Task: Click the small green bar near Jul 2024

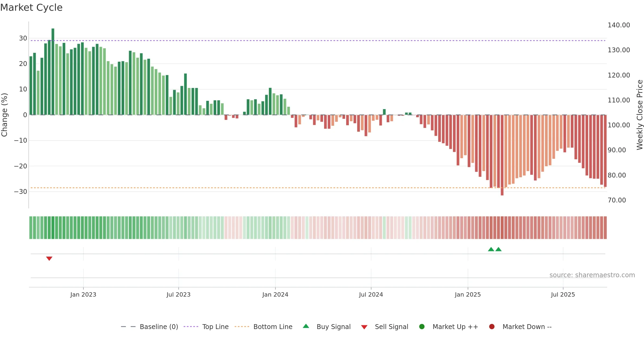Action: tap(384, 112)
